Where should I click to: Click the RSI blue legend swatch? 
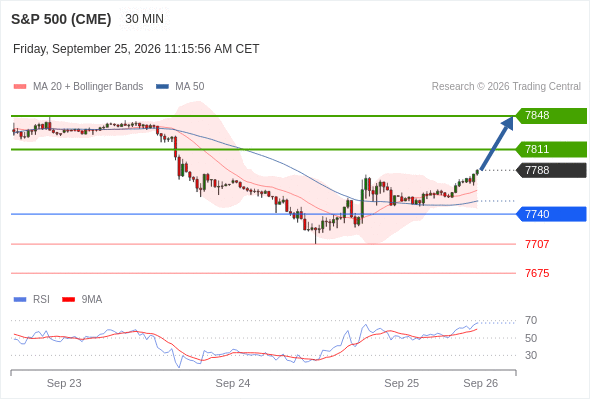tap(20, 300)
